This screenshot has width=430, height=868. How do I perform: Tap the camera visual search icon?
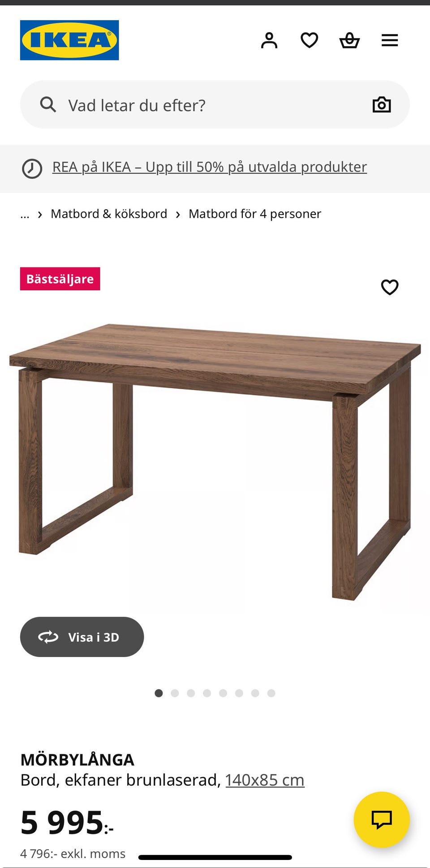382,105
